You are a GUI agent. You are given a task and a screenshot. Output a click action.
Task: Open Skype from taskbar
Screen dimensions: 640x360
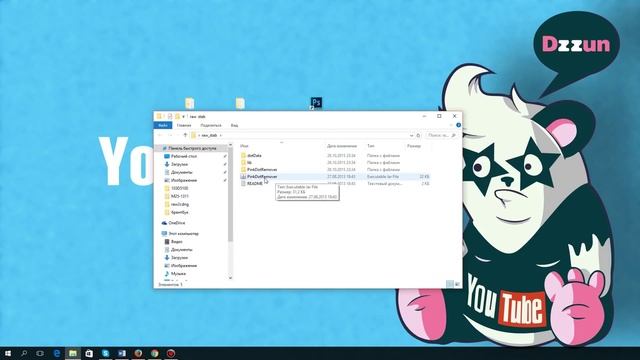pos(105,353)
